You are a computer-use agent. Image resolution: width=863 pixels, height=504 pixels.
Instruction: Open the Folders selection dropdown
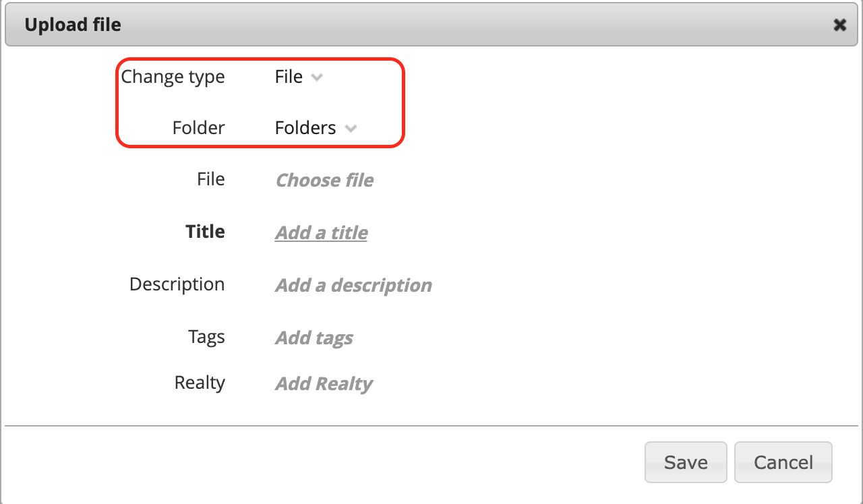coord(305,128)
